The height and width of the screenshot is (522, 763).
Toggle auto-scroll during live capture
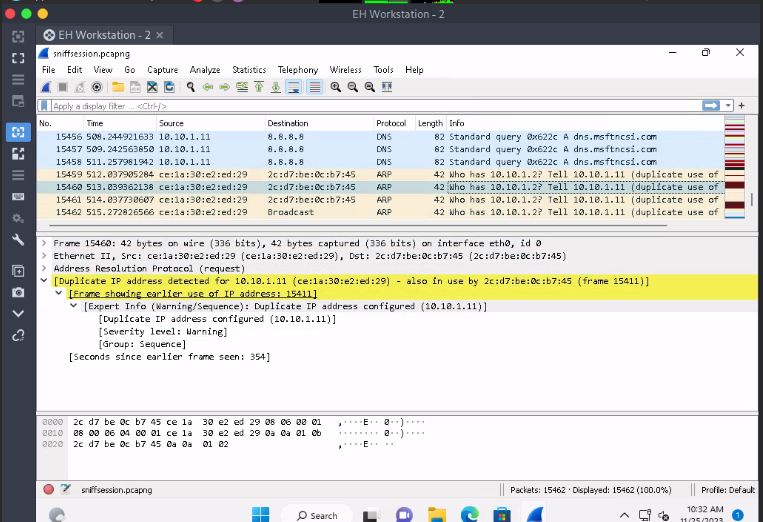coord(295,87)
